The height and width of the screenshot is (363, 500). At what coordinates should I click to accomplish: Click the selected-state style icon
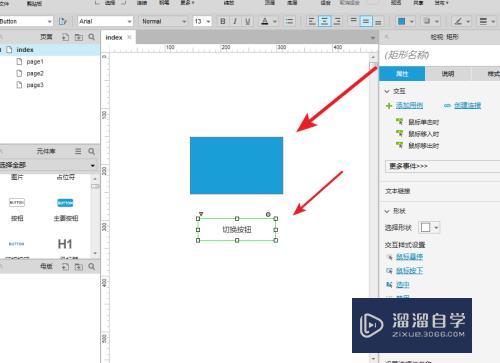point(389,284)
